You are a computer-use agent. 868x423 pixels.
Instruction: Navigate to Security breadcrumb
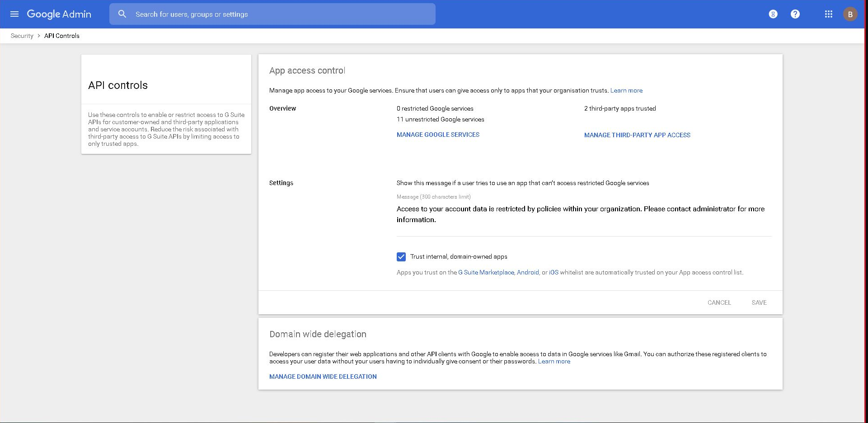point(21,36)
